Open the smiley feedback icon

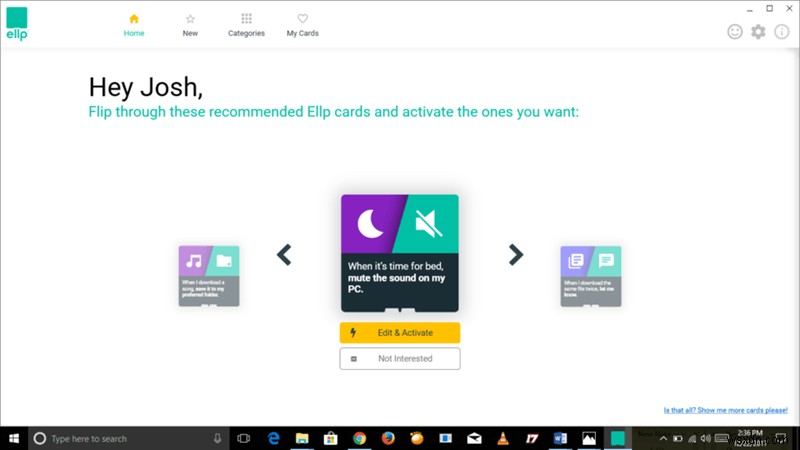click(x=735, y=32)
